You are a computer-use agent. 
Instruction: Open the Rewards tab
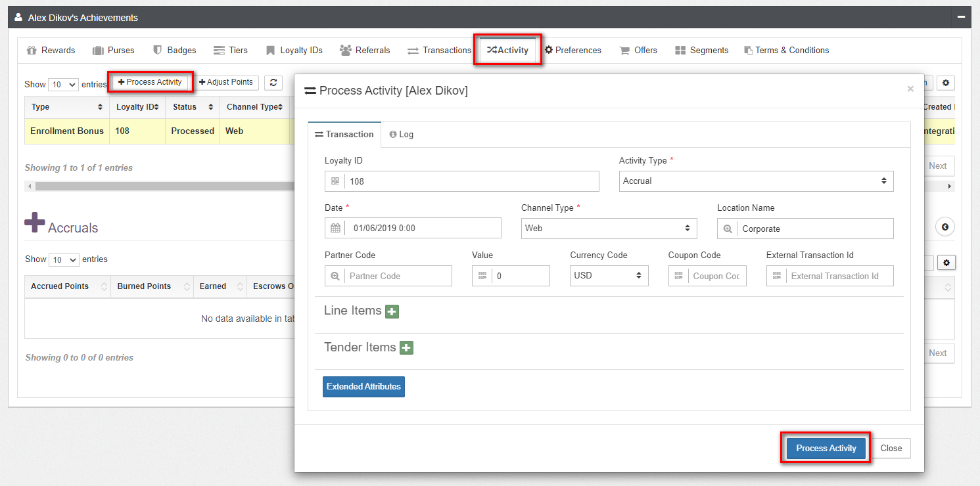51,51
